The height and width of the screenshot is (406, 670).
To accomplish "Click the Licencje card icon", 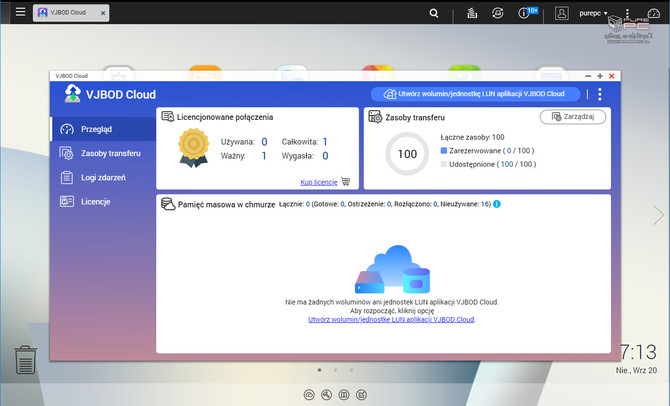I will pyautogui.click(x=67, y=201).
